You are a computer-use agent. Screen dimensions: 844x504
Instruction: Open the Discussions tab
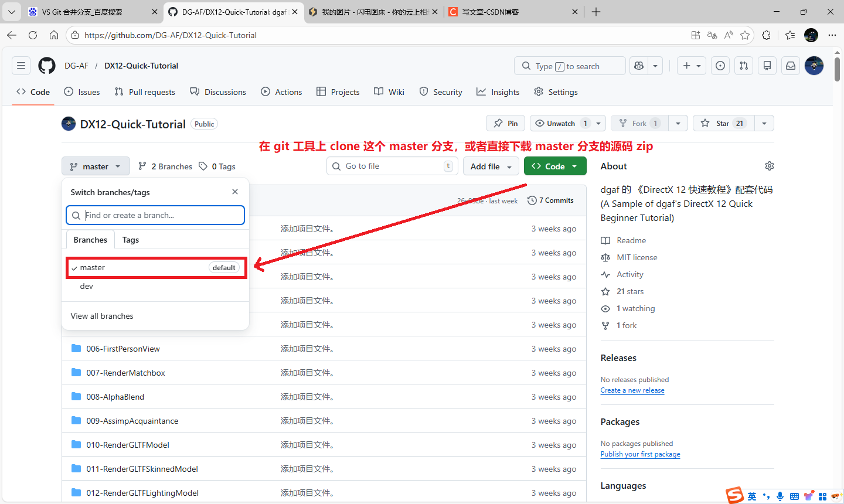(x=218, y=92)
